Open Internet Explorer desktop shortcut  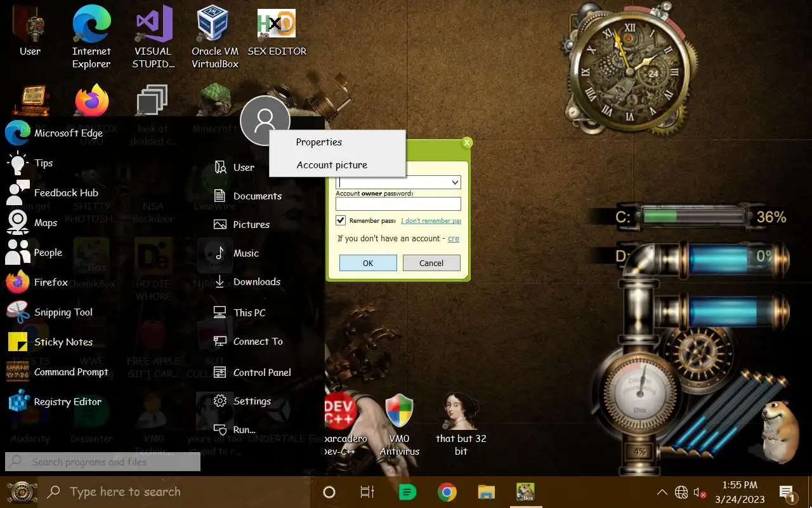click(91, 38)
